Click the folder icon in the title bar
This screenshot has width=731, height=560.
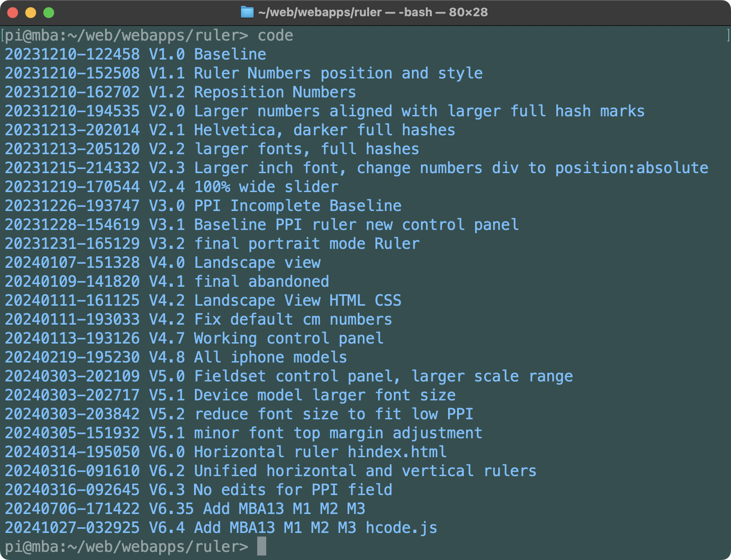pyautogui.click(x=247, y=12)
